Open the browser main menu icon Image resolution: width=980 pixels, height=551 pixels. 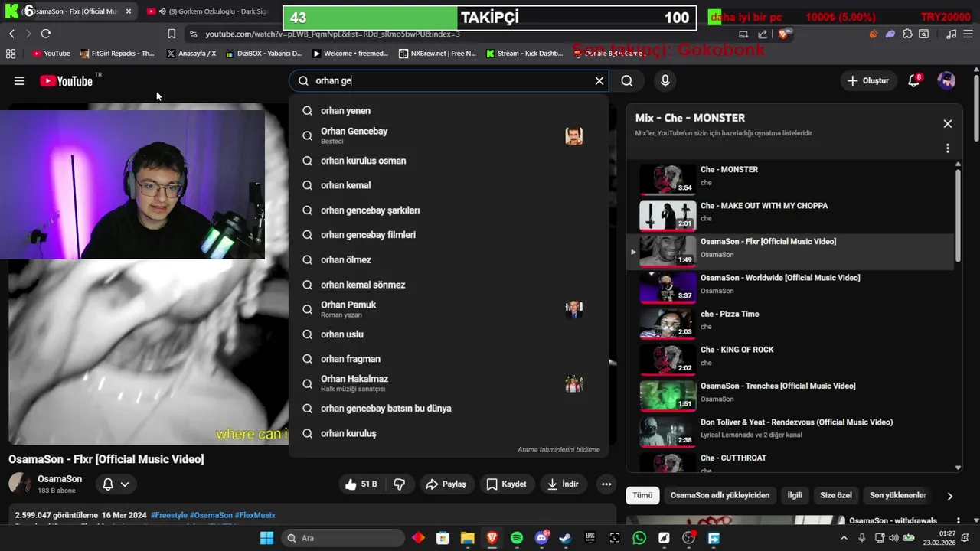(968, 34)
